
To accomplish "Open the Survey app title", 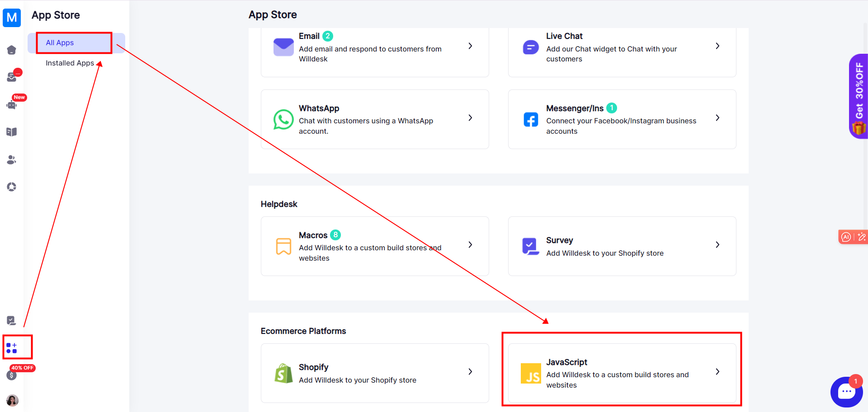I will click(x=560, y=240).
